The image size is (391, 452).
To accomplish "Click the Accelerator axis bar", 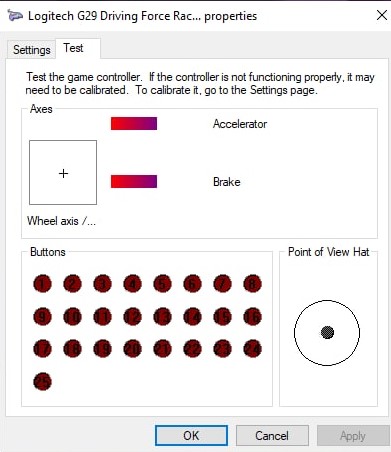I will point(134,123).
